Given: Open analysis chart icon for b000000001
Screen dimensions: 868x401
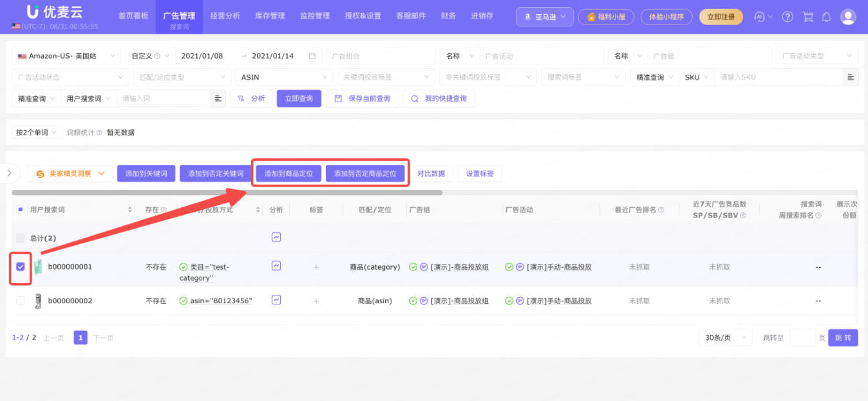Looking at the screenshot, I should [276, 265].
